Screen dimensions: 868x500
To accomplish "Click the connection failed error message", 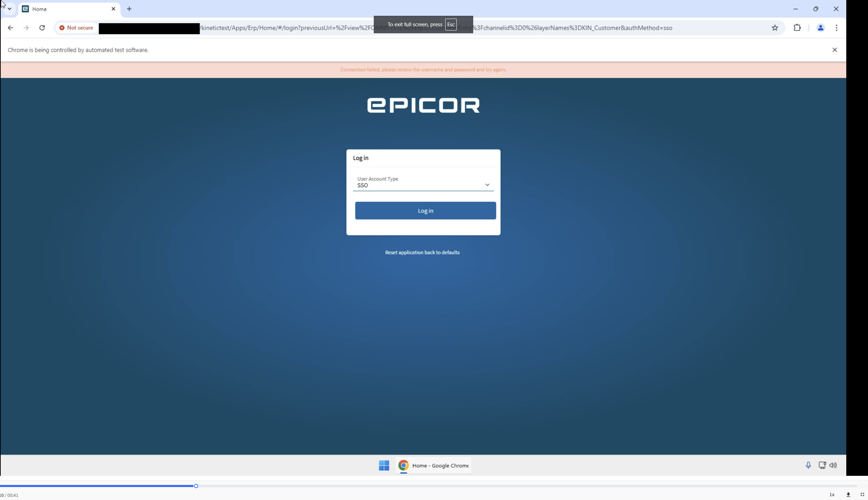I will point(423,70).
